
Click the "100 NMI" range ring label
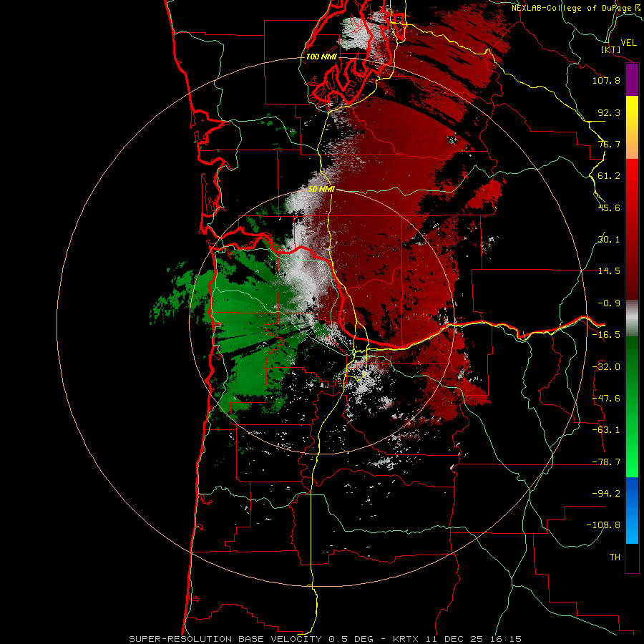click(321, 57)
